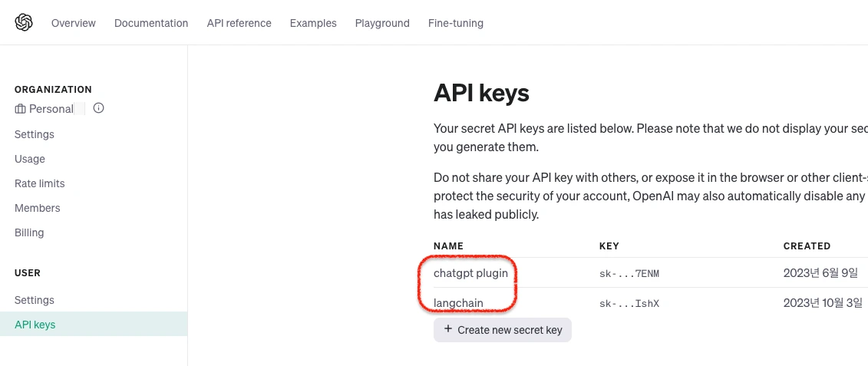The width and height of the screenshot is (868, 366).
Task: Select the chatgpt plugin key row
Action: [470, 273]
